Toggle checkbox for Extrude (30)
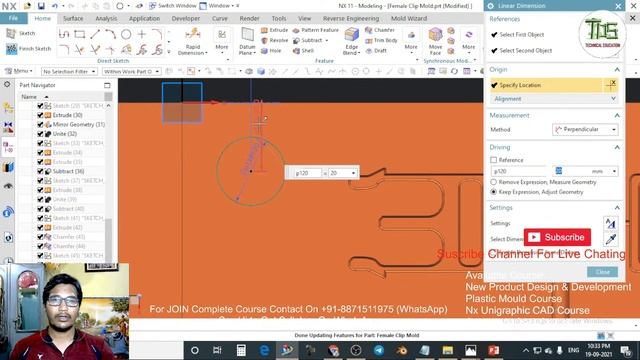The image size is (640, 360). (x=40, y=115)
